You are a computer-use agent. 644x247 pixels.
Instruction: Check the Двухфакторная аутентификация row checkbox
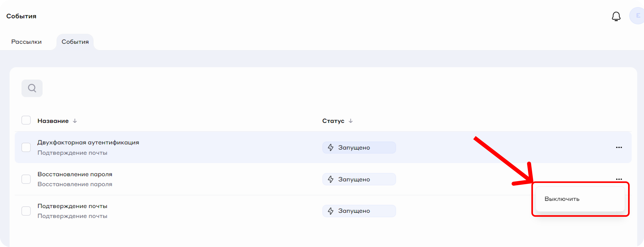[26, 147]
